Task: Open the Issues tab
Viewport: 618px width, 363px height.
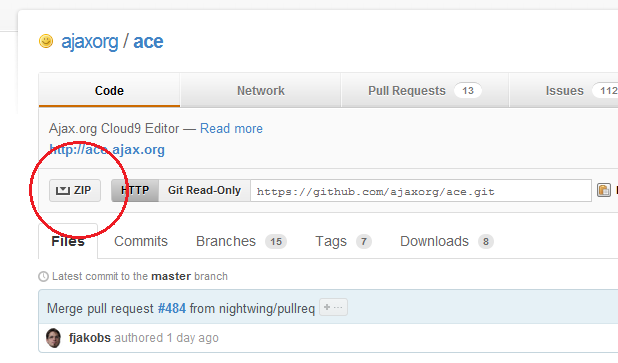Action: (x=564, y=90)
